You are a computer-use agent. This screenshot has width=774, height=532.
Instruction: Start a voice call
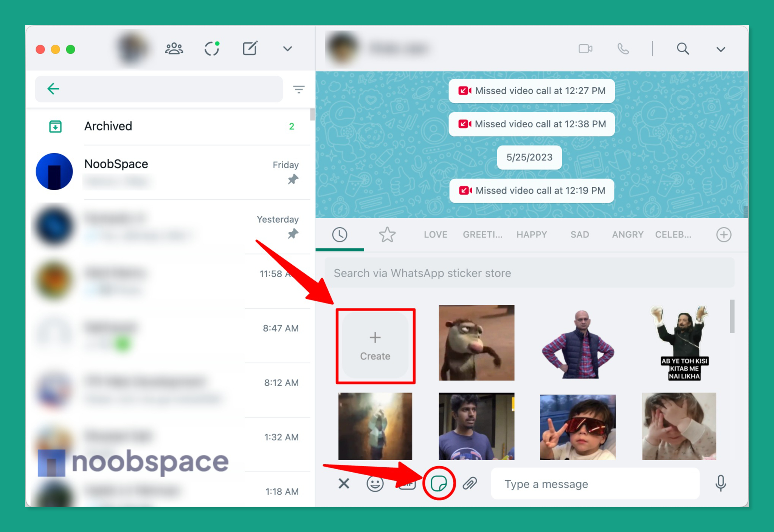pos(623,48)
